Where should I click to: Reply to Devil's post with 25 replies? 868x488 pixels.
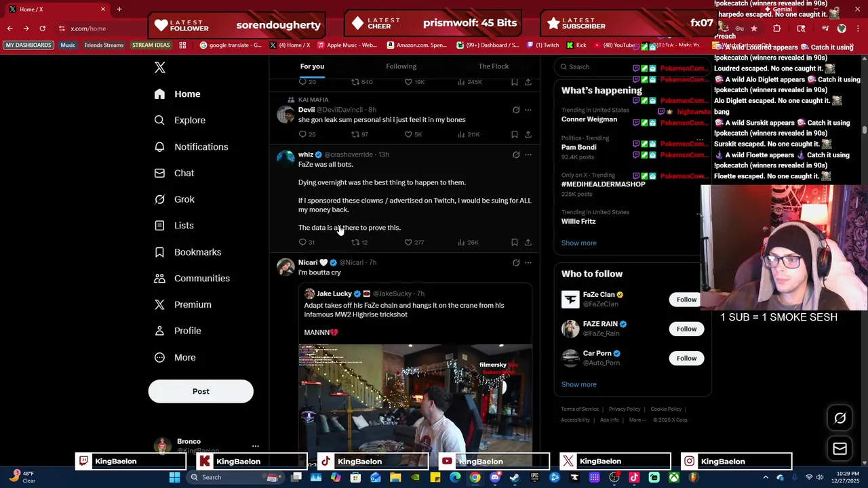pyautogui.click(x=307, y=134)
